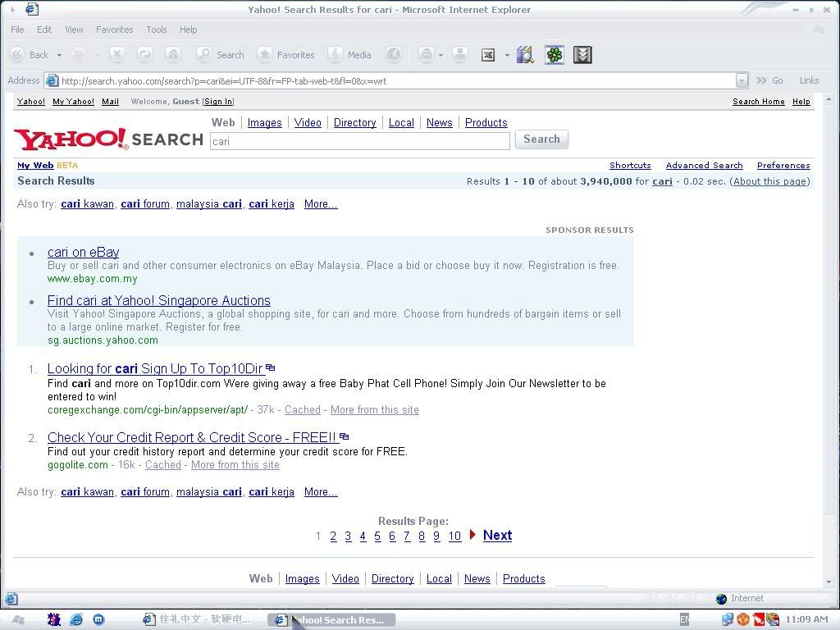Open the Help menu
This screenshot has height=630, width=840.
[x=188, y=30]
